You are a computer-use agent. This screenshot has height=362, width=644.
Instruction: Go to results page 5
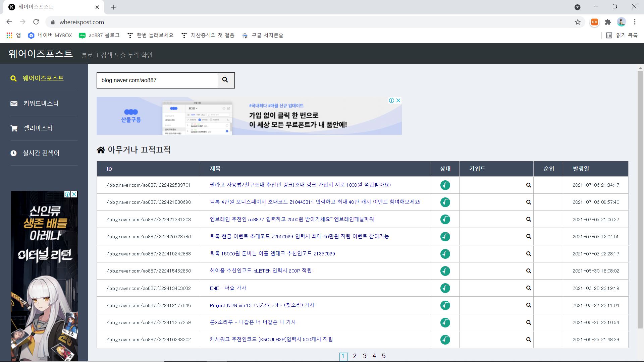coord(384,356)
